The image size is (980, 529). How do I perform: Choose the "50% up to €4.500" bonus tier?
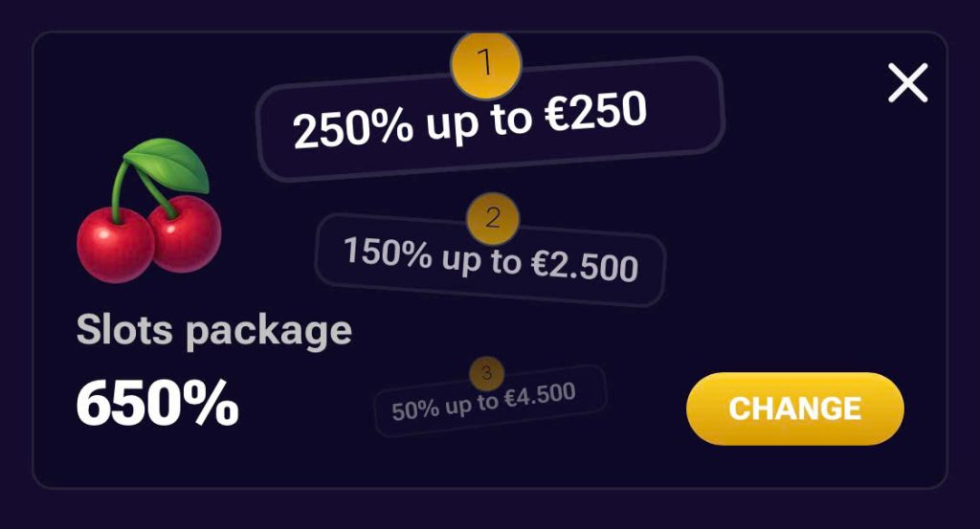tap(490, 401)
